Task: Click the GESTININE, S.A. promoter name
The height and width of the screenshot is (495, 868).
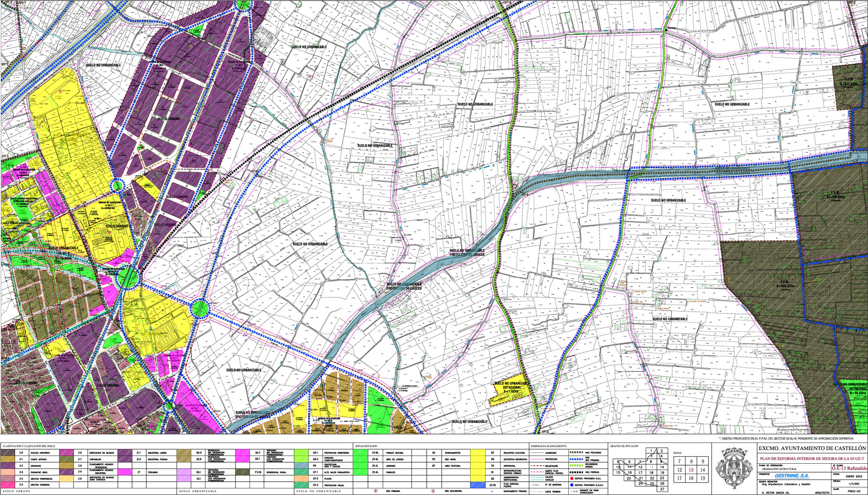Action: 792,476
